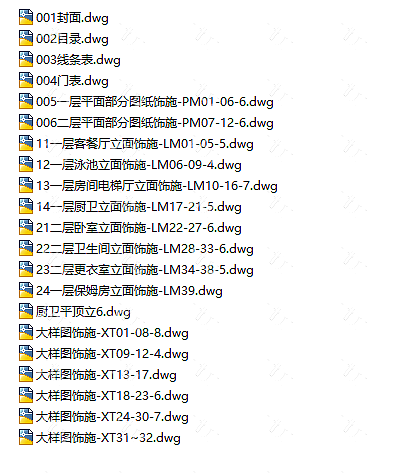Click 23二层更衣室立面饰施-LM34-38-5.dwg entry
The height and width of the screenshot is (474, 407).
coord(145,270)
